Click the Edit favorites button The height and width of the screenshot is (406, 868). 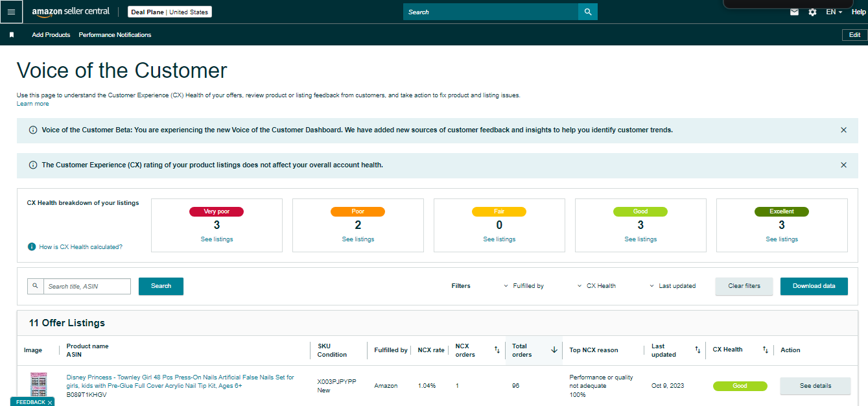[x=854, y=35]
